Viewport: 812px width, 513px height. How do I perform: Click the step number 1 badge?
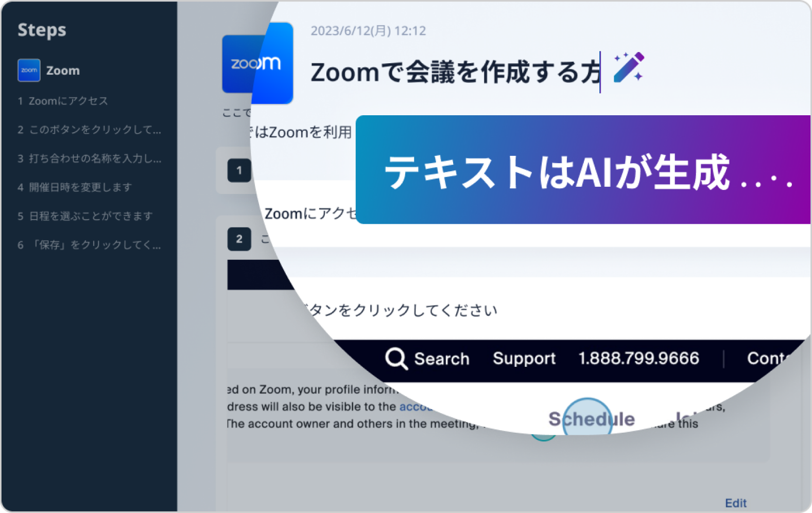click(239, 170)
